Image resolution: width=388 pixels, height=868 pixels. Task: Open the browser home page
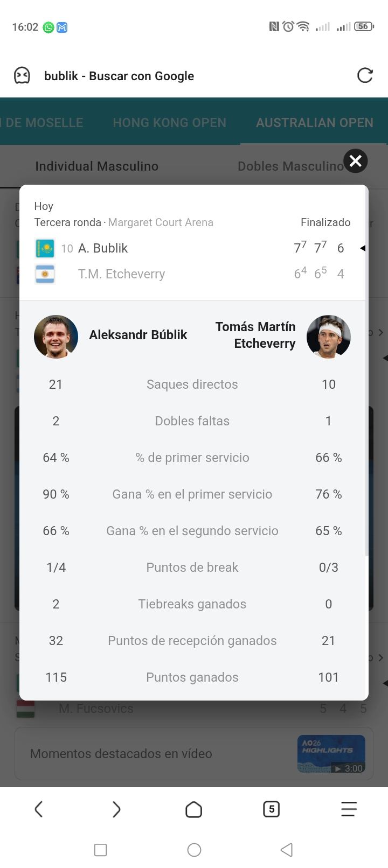coord(193,809)
